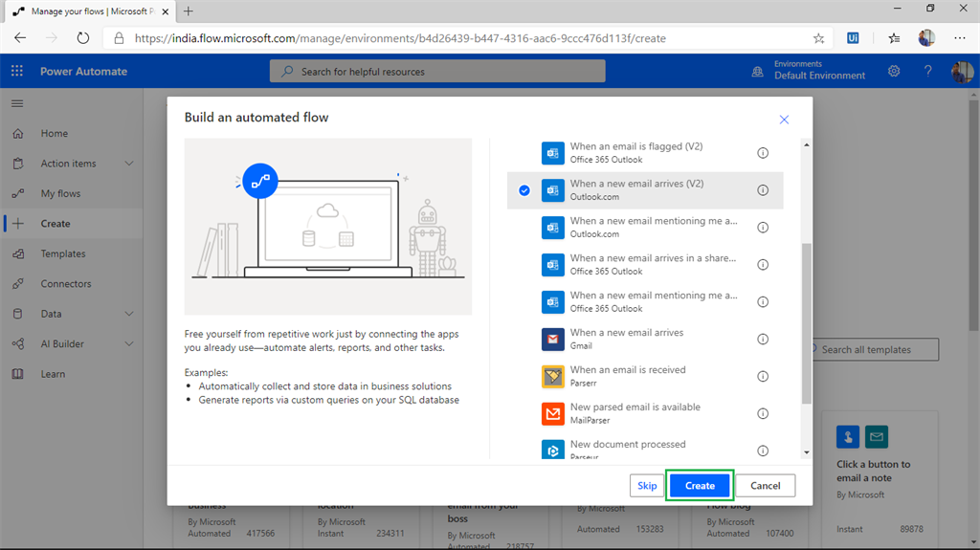Click the Office 365 Outlook icon for flagged email

coord(552,153)
